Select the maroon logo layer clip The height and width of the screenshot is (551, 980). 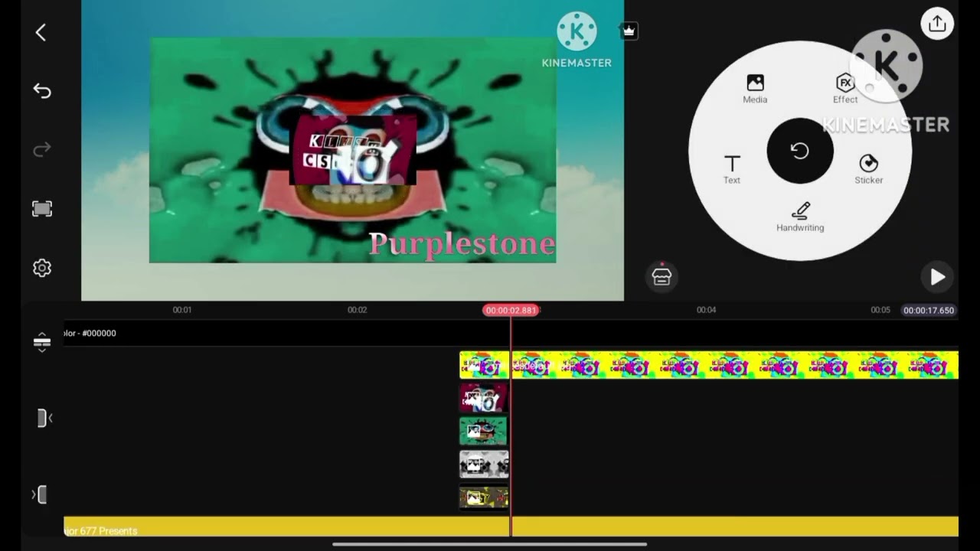click(x=483, y=398)
